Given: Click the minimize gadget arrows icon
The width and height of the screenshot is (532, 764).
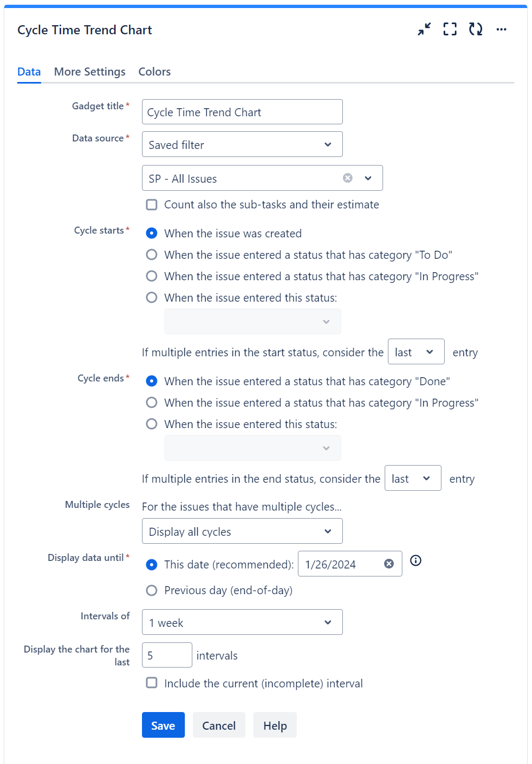Looking at the screenshot, I should pos(424,29).
